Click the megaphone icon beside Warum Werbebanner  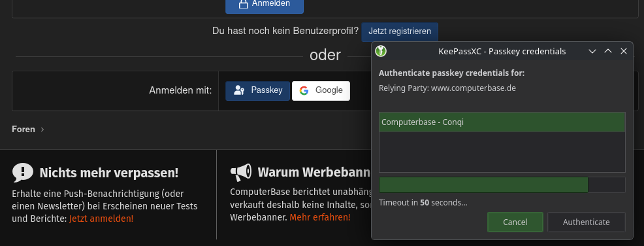tap(240, 172)
